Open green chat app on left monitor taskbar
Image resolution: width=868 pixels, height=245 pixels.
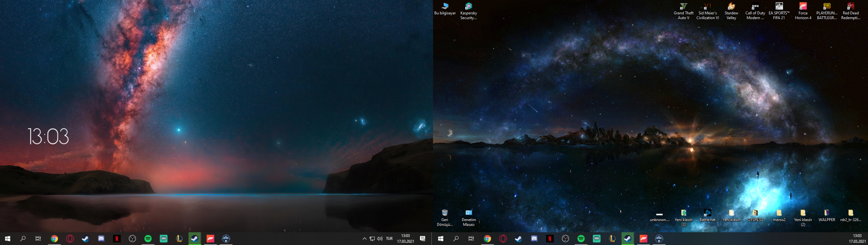164,239
